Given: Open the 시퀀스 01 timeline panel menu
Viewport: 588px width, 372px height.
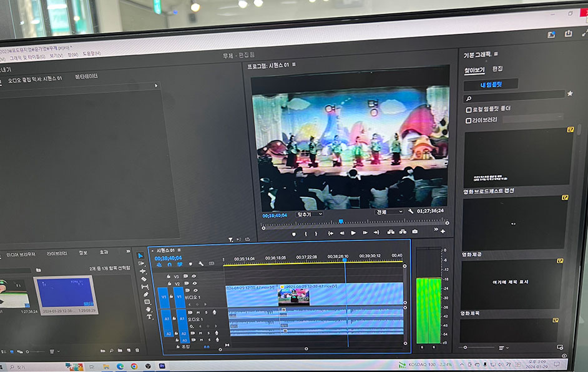Looking at the screenshot, I should point(180,250).
